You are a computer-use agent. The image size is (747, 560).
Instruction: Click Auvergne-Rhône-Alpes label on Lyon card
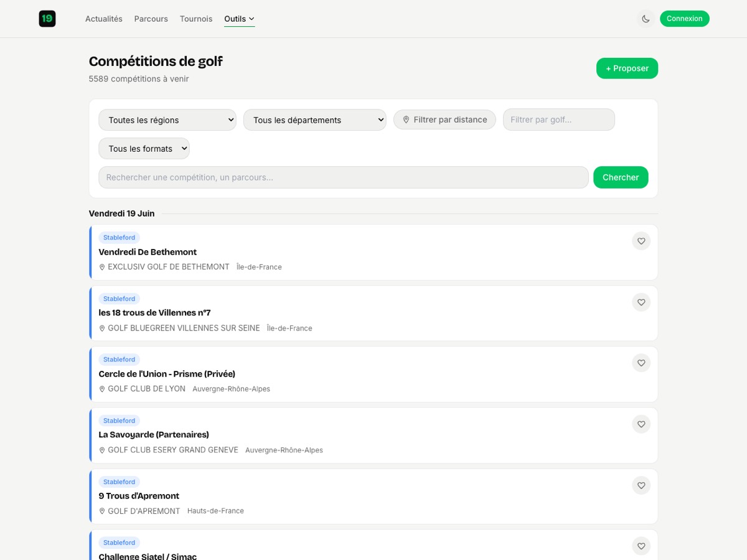coord(231,389)
